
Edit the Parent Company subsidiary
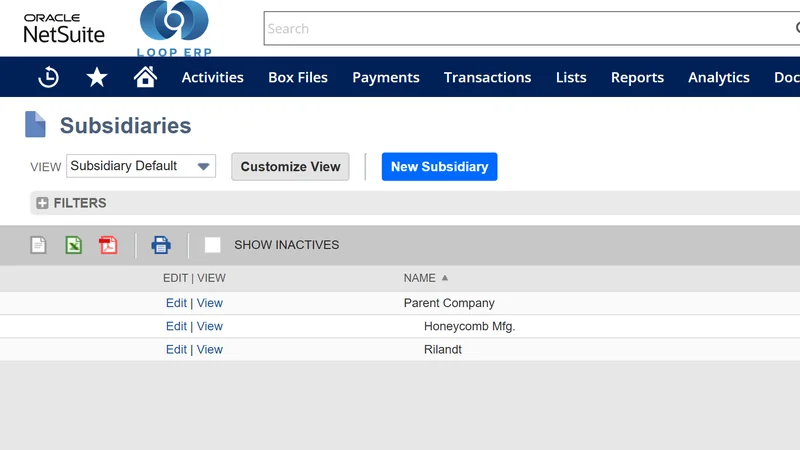coord(177,303)
